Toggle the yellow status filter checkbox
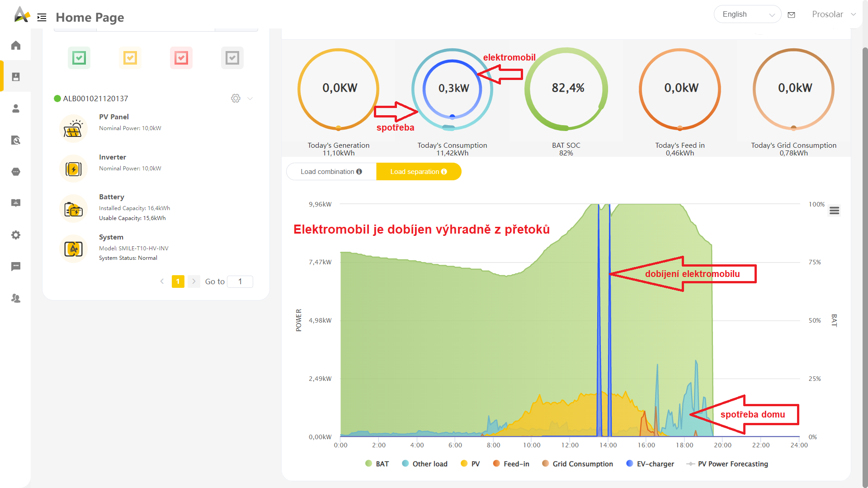The image size is (868, 488). click(x=130, y=58)
